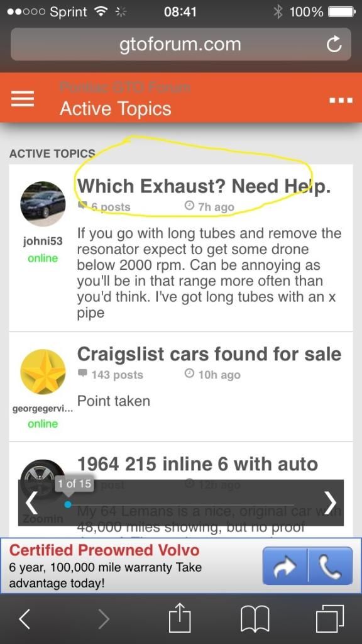Screen dimensions: 362x644
Task: Tap the Active Topics header title
Action: click(116, 109)
